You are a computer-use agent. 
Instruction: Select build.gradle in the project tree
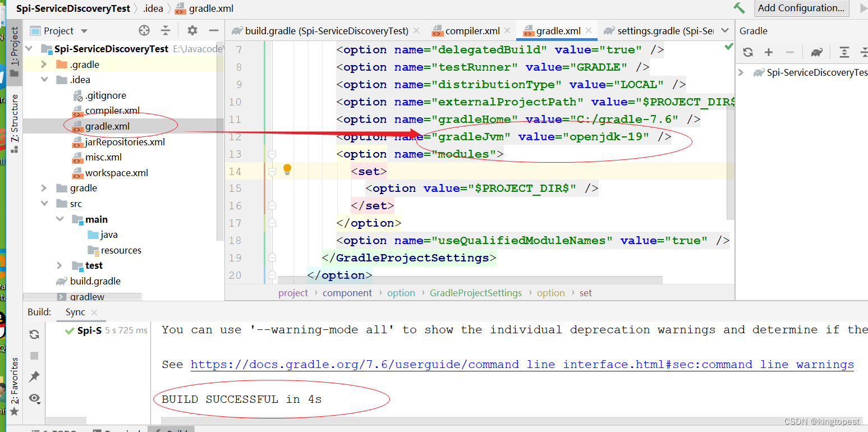point(95,281)
